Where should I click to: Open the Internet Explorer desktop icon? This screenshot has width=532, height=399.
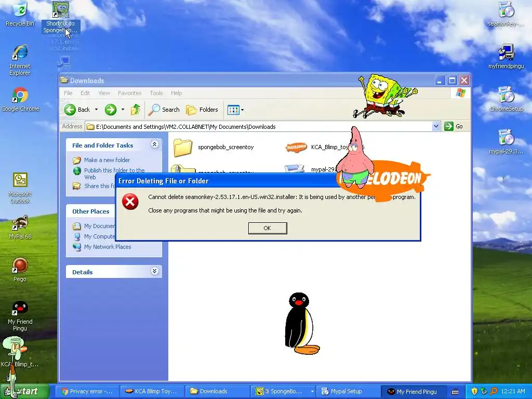pyautogui.click(x=20, y=60)
